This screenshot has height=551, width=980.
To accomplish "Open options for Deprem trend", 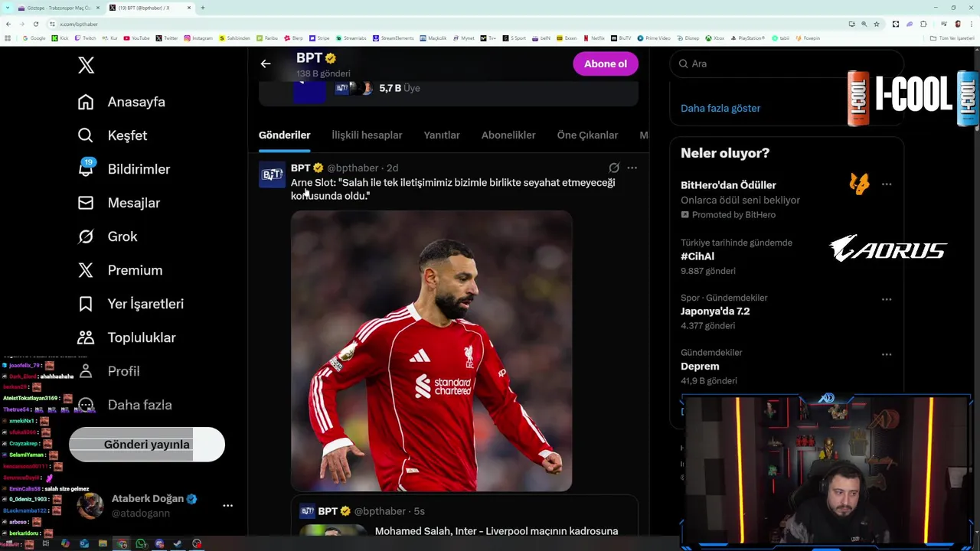I will [x=887, y=354].
